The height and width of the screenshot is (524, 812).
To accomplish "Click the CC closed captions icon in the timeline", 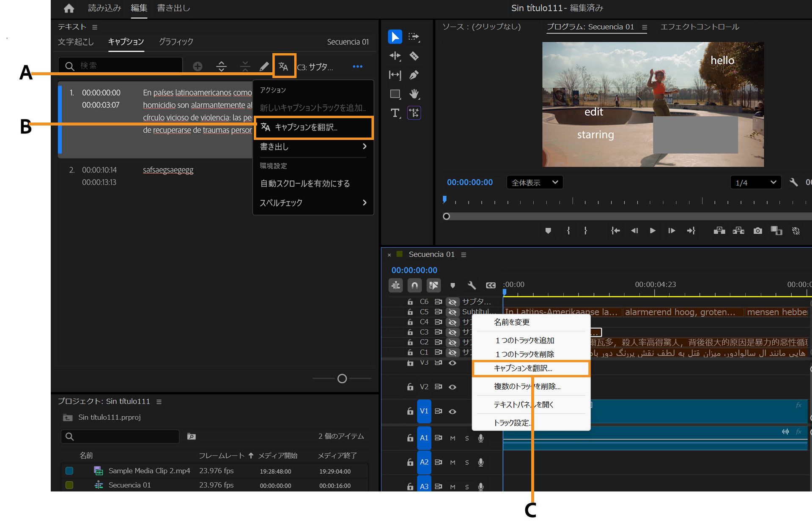I will pos(491,285).
